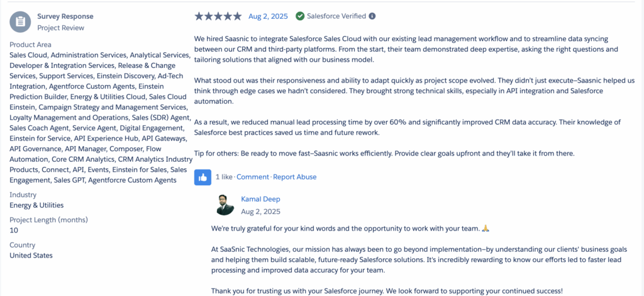Open the Kamal Deep profile name link
Viewport: 644px width, 296px height.
pyautogui.click(x=260, y=199)
